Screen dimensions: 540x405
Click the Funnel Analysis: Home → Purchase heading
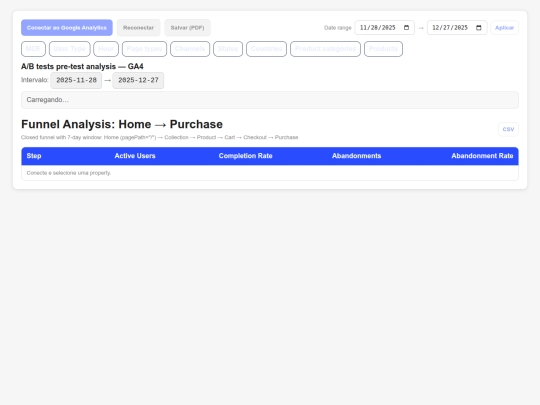tap(122, 124)
